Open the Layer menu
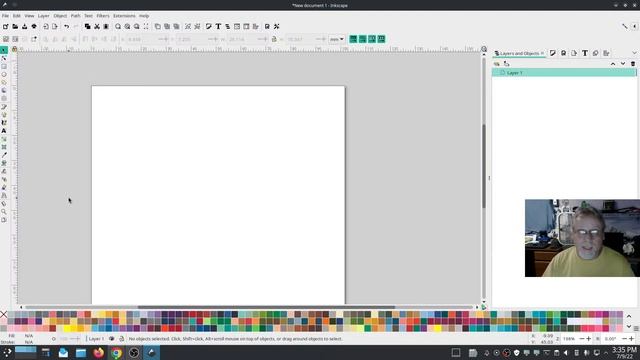640x360 pixels. coord(43,16)
